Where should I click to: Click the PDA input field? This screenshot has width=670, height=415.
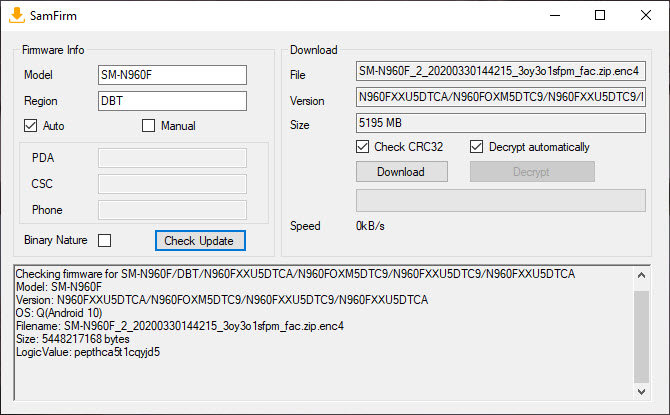[x=172, y=158]
